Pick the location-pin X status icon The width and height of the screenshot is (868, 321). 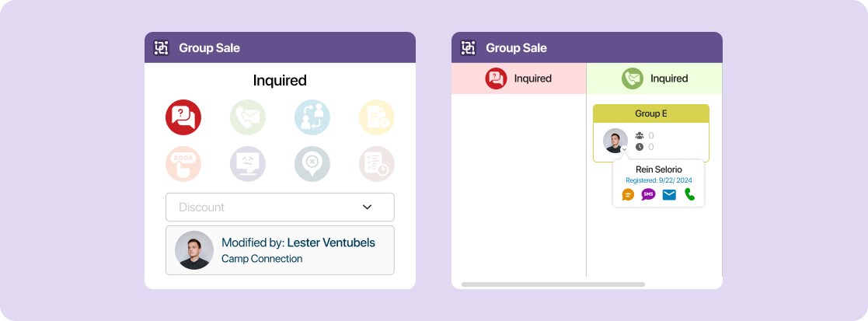pyautogui.click(x=312, y=164)
